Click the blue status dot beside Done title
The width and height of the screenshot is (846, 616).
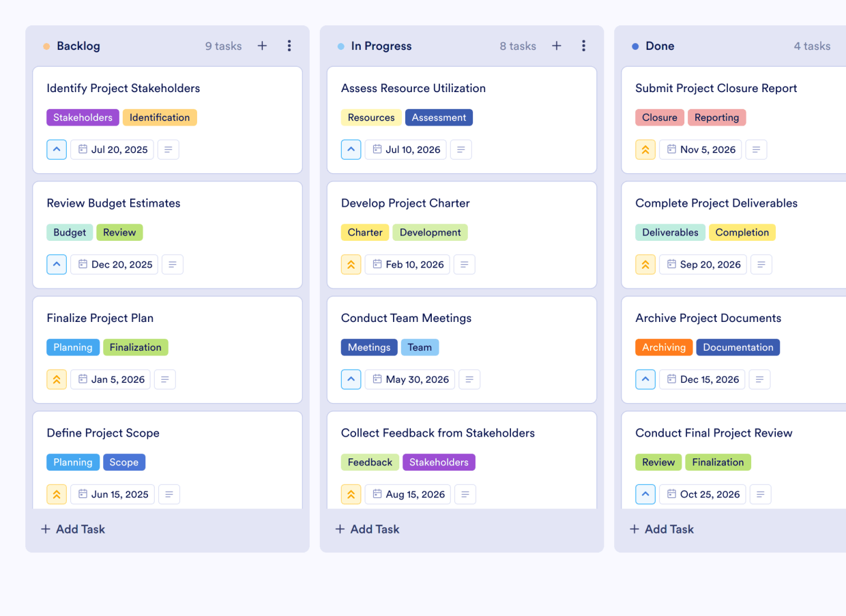[x=635, y=46]
